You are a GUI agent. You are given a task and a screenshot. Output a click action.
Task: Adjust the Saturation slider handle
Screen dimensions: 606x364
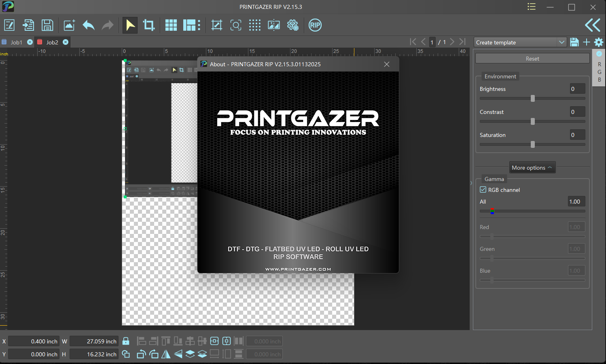pyautogui.click(x=533, y=144)
